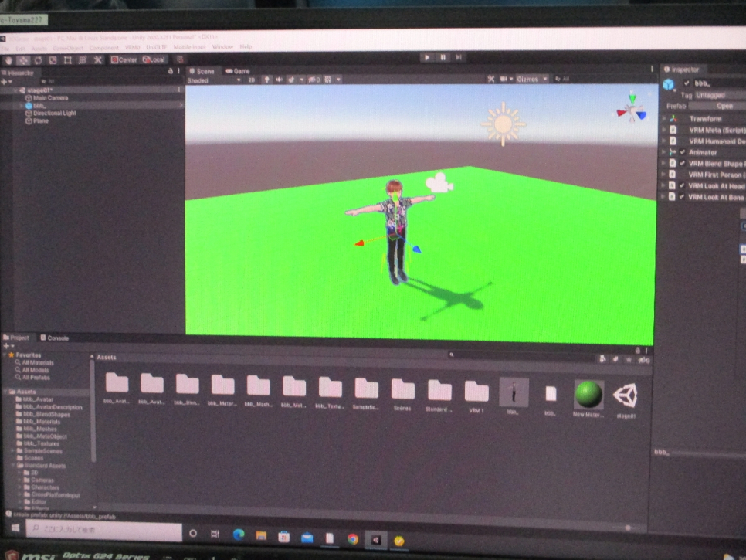Toggle scene lighting with the lightbulb icon
This screenshot has height=560, width=746.
point(267,80)
